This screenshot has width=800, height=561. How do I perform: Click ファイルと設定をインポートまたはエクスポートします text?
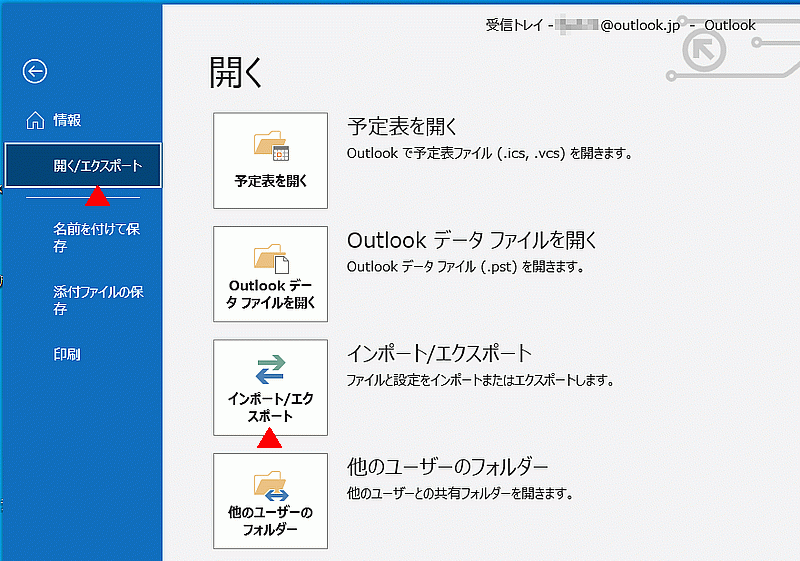tap(481, 380)
